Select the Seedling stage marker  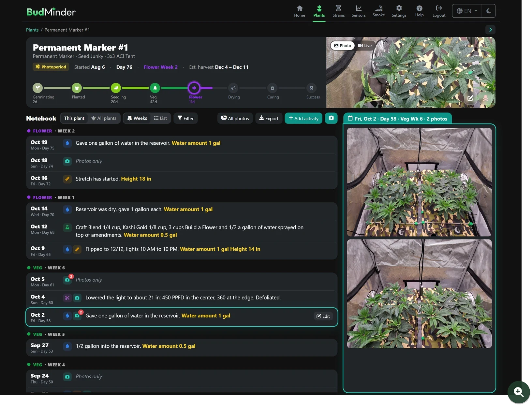(x=116, y=88)
